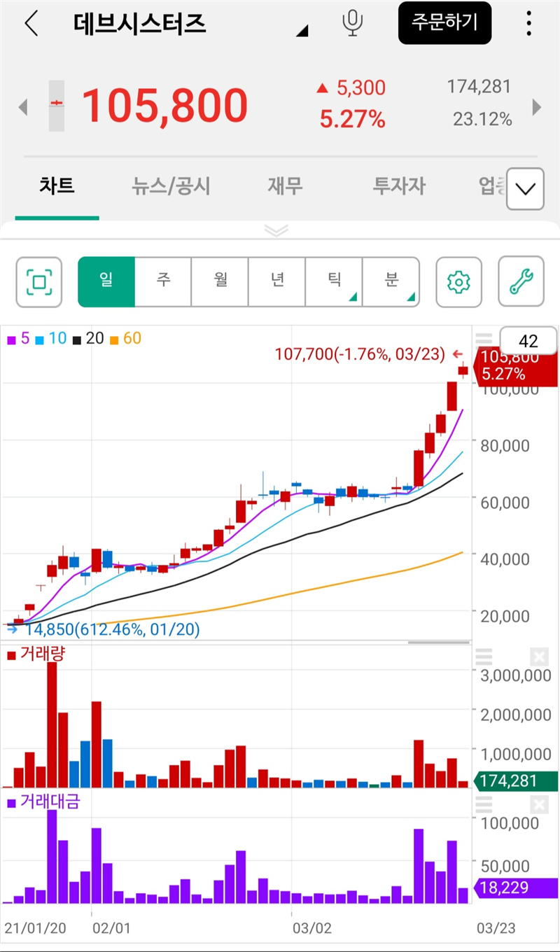Screen dimensions: 560x952
Task: Open chart settings gear icon
Action: click(x=459, y=282)
